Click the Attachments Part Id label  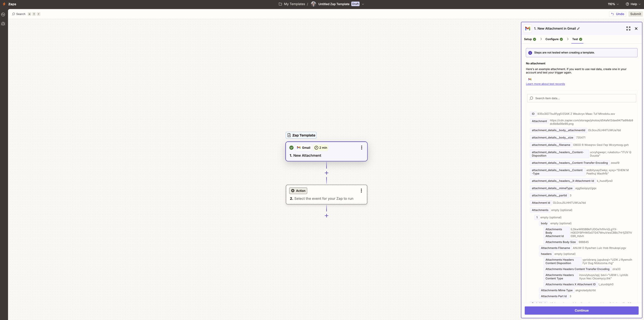553,296
